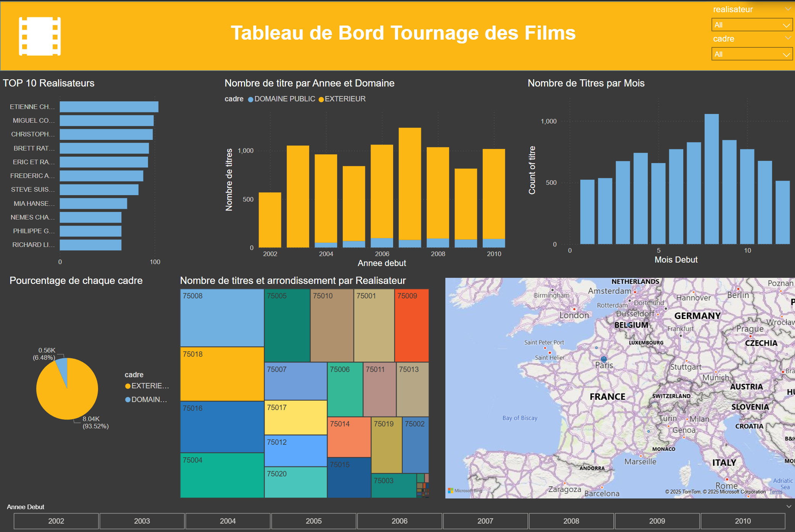Click the tallest bar in Titres par Mois

(x=711, y=179)
